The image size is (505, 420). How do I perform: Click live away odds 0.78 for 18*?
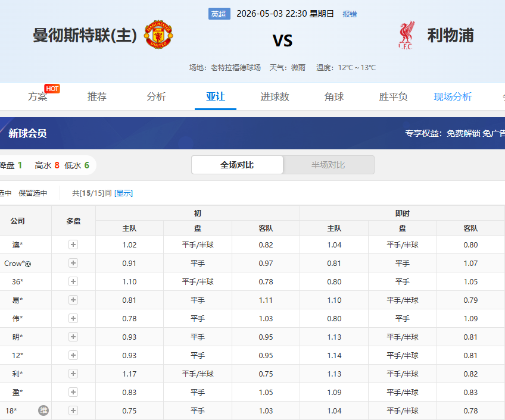[x=470, y=410]
